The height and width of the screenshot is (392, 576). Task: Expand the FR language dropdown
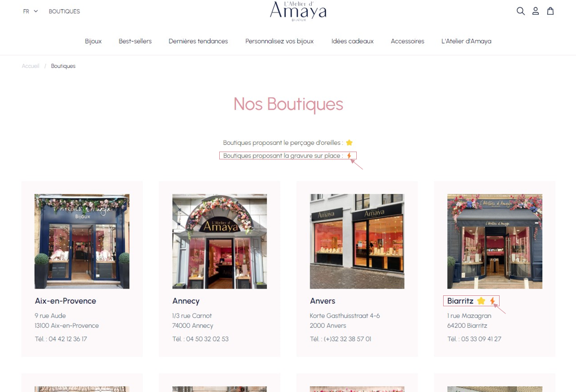click(30, 11)
